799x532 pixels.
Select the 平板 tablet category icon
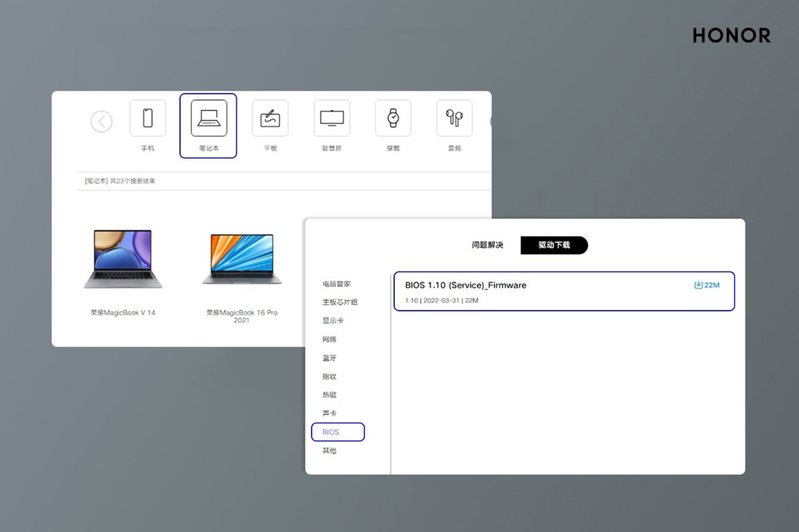(270, 118)
